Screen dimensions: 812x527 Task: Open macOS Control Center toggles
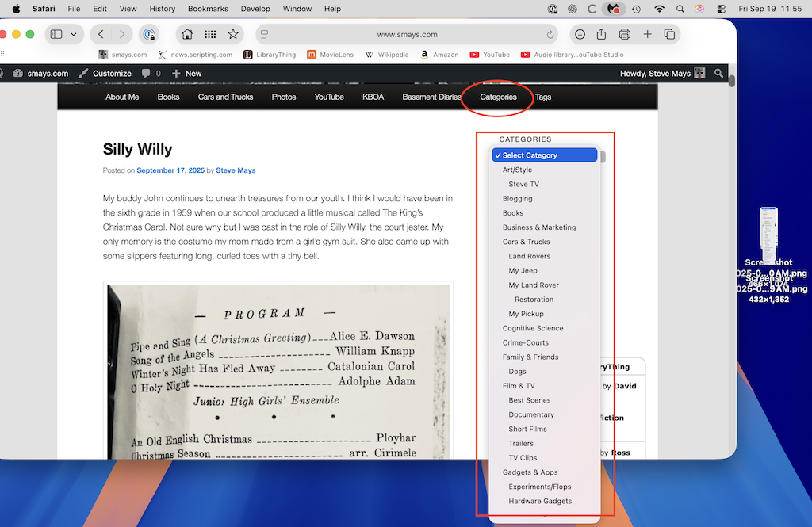click(x=720, y=9)
